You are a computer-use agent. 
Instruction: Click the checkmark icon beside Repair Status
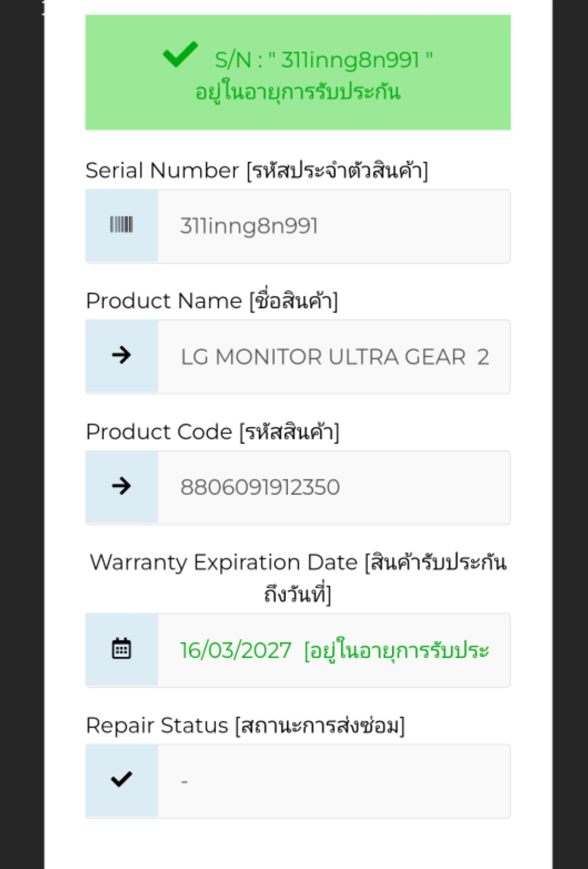tap(122, 779)
